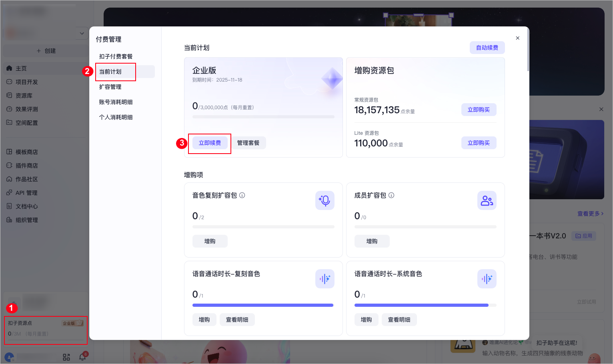The width and height of the screenshot is (613, 364).
Task: Click 立即试用 on the background card
Action: click(x=586, y=302)
